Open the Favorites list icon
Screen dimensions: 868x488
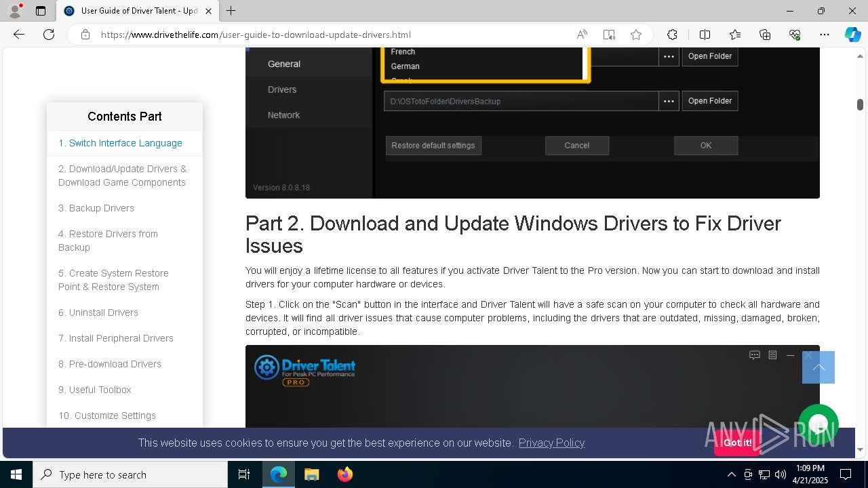tap(735, 35)
